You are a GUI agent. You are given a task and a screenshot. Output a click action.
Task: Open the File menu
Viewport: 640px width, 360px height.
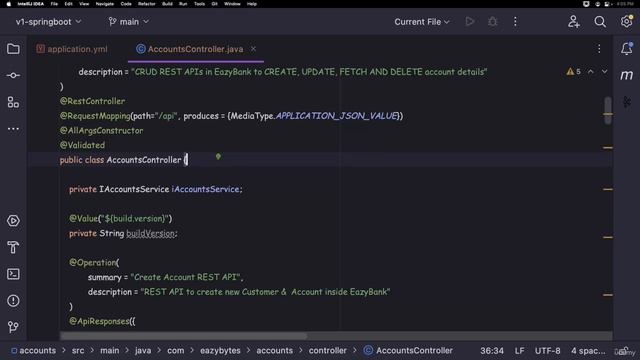tap(54, 4)
